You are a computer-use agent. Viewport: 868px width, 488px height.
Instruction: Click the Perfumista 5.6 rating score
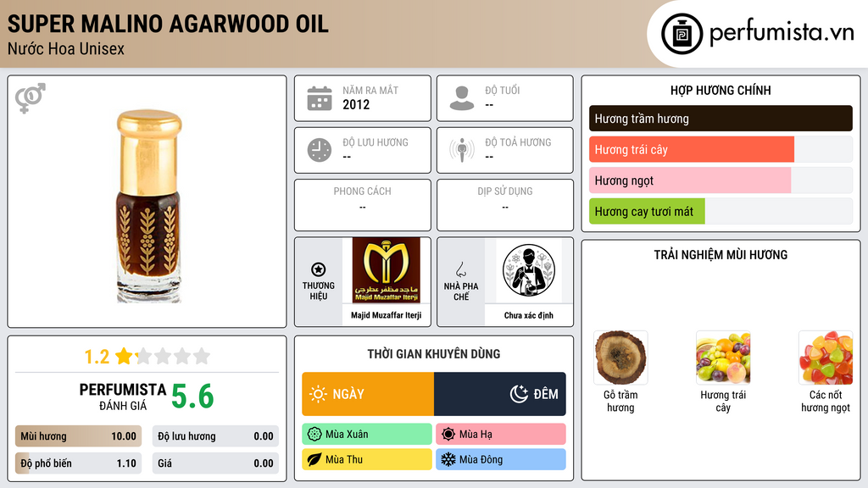pyautogui.click(x=192, y=396)
